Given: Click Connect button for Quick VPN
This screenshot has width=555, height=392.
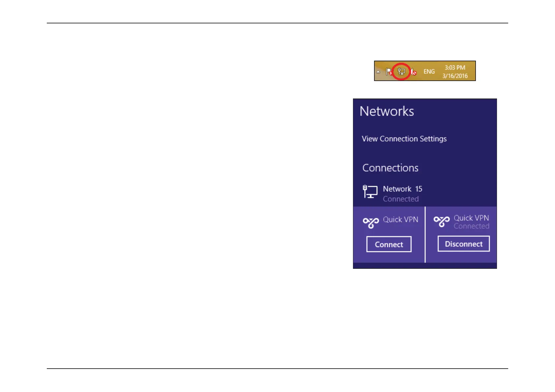Looking at the screenshot, I should [x=389, y=244].
